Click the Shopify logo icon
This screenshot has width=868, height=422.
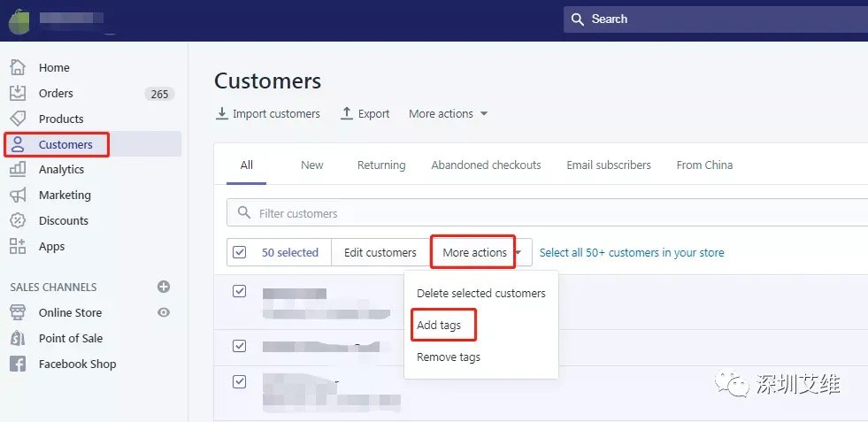(x=19, y=21)
